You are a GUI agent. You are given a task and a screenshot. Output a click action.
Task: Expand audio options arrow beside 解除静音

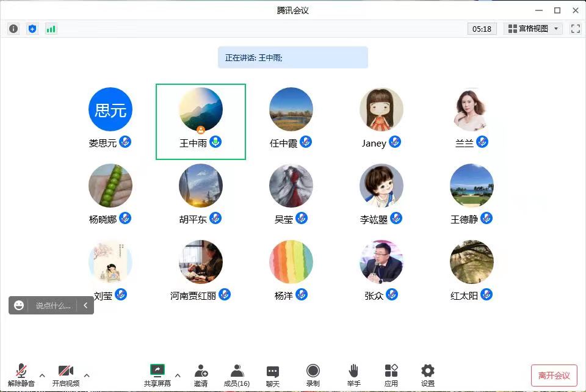[x=42, y=375]
